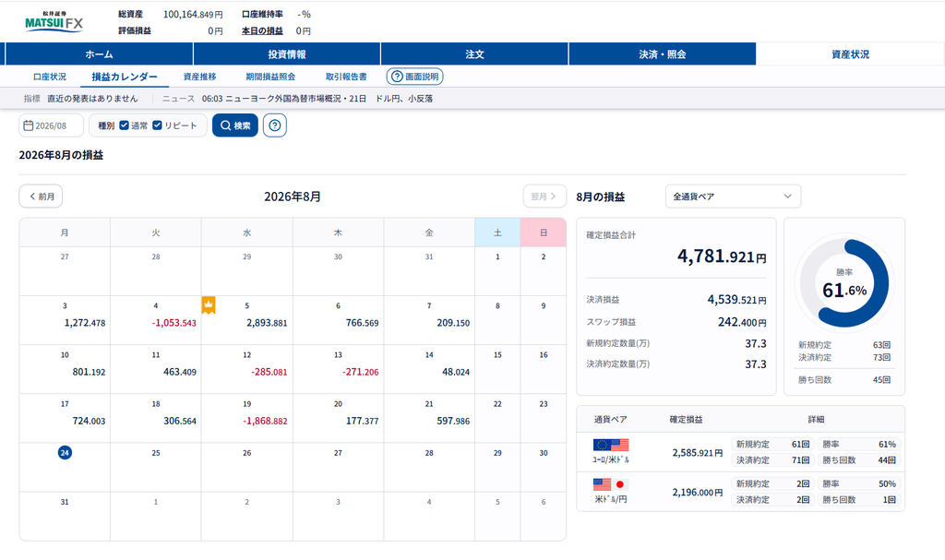Open the calendar icon in the month field

coord(29,125)
